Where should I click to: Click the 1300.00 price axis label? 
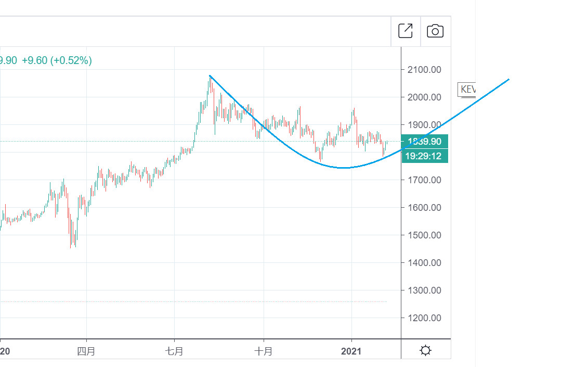425,290
